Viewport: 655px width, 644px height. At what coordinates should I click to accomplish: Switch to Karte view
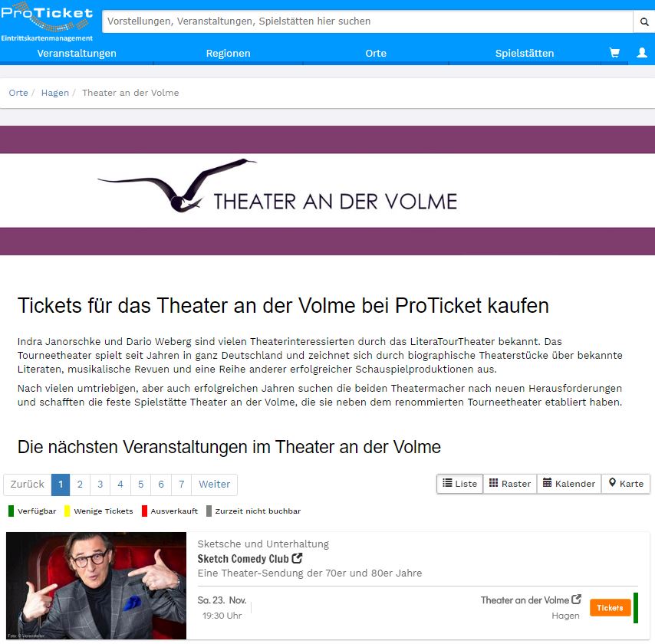626,484
